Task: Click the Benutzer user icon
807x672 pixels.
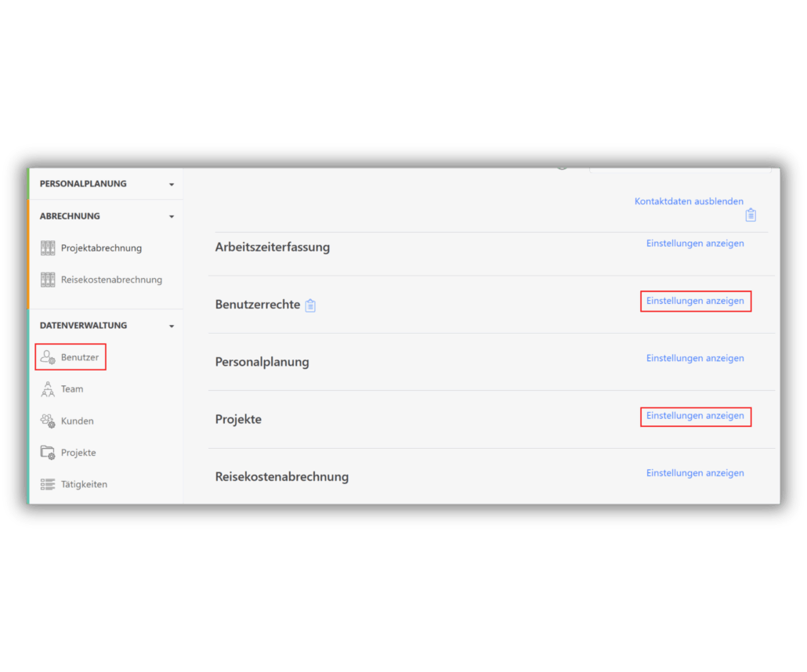Action: click(48, 358)
